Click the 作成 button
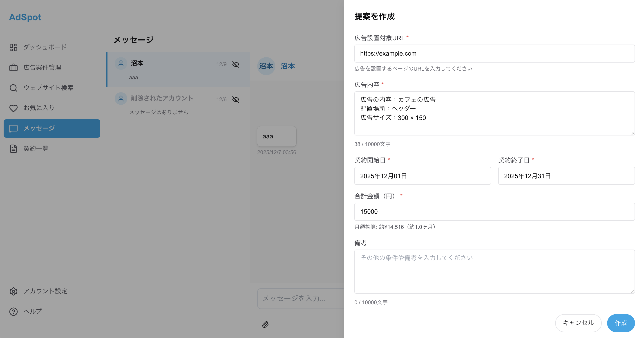 (621, 323)
